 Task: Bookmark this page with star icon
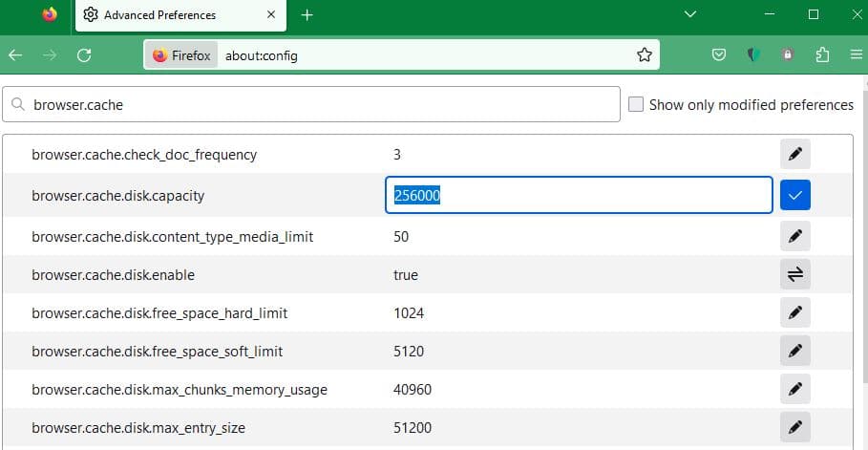click(645, 55)
